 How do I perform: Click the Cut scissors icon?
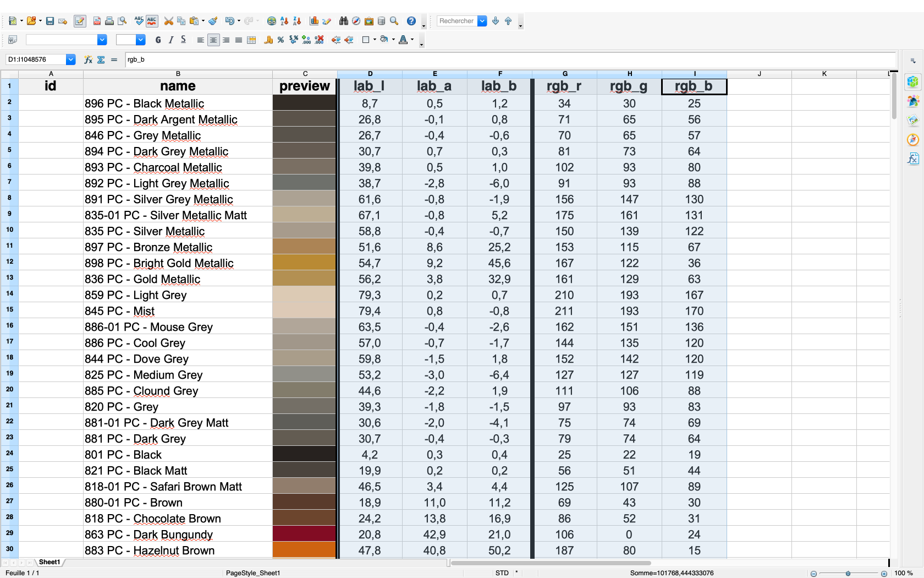coord(169,21)
